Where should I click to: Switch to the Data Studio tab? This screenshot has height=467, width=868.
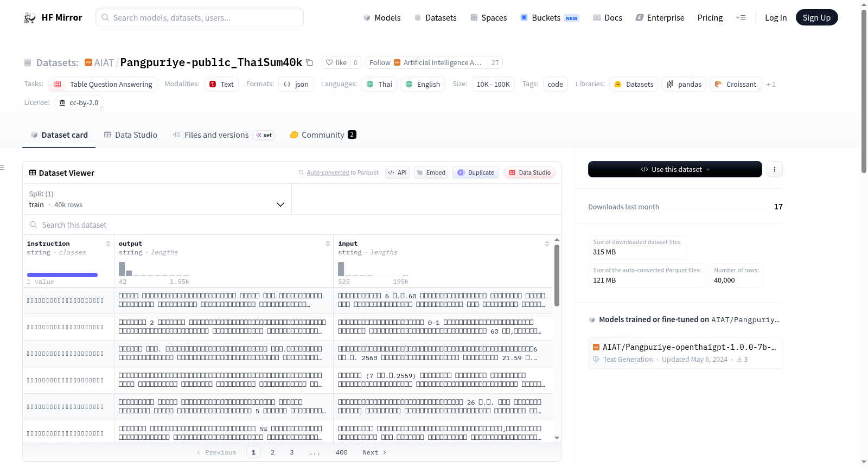point(131,135)
